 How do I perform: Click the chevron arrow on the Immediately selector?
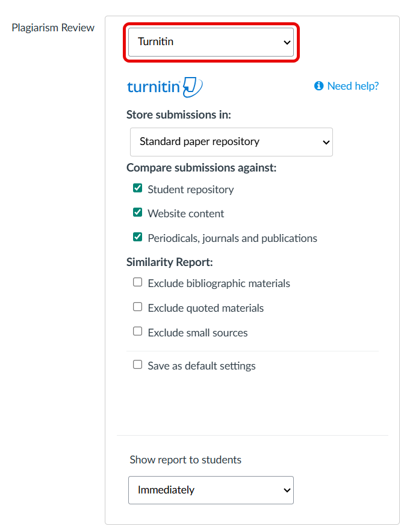(287, 490)
